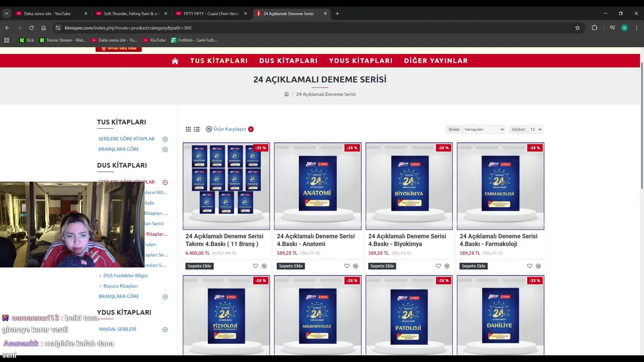Viewport: 644px width, 362px height.
Task: Switch to list view layout
Action: coord(197,129)
